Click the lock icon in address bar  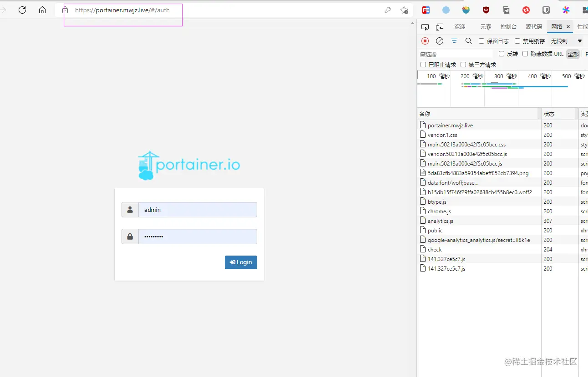point(65,10)
